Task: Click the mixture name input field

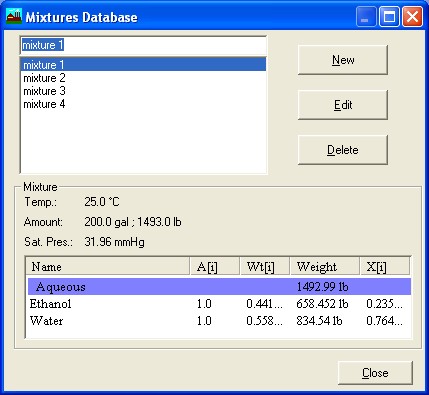Action: 143,45
